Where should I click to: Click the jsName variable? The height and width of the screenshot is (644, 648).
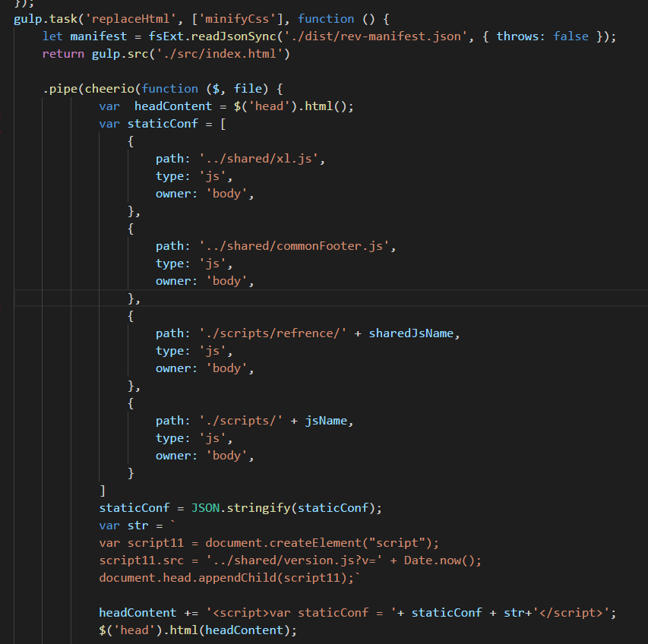click(326, 421)
